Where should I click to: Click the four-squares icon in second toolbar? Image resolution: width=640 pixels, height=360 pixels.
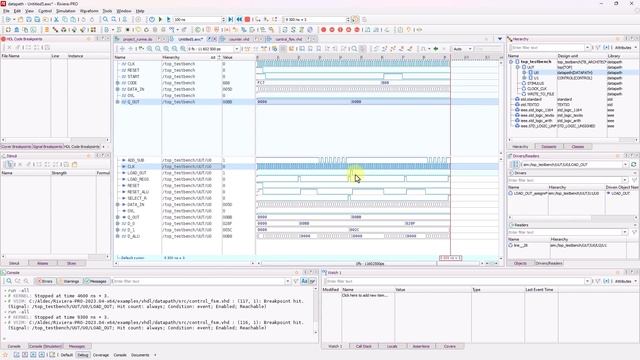(x=93, y=30)
